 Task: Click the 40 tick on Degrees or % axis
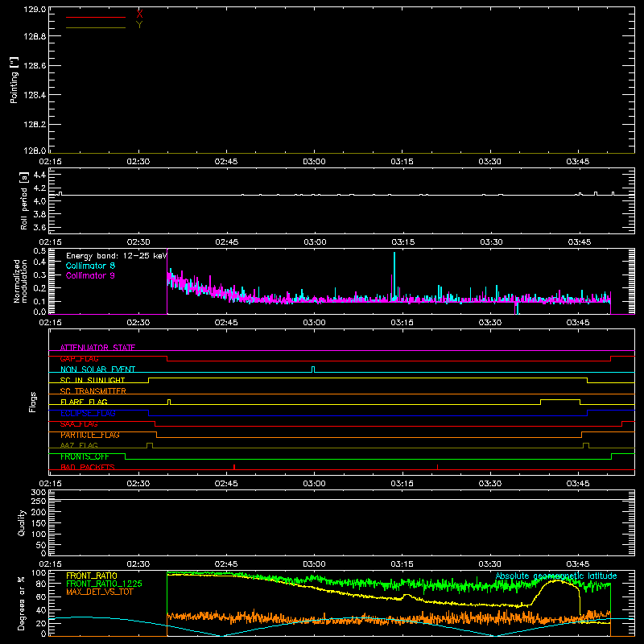point(42,610)
